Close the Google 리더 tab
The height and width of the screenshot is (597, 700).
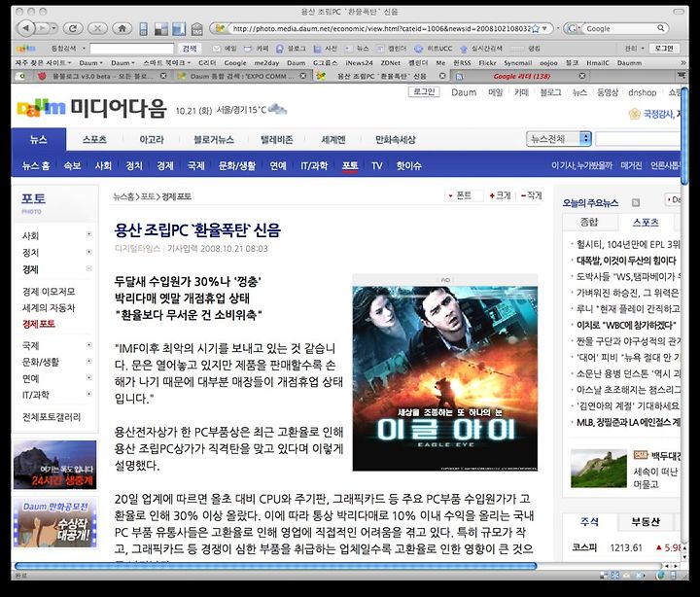point(582,76)
